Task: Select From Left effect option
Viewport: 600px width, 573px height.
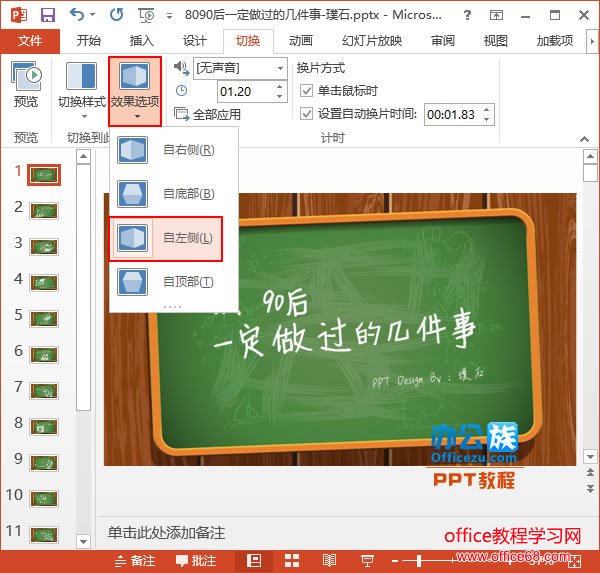Action: coord(166,238)
